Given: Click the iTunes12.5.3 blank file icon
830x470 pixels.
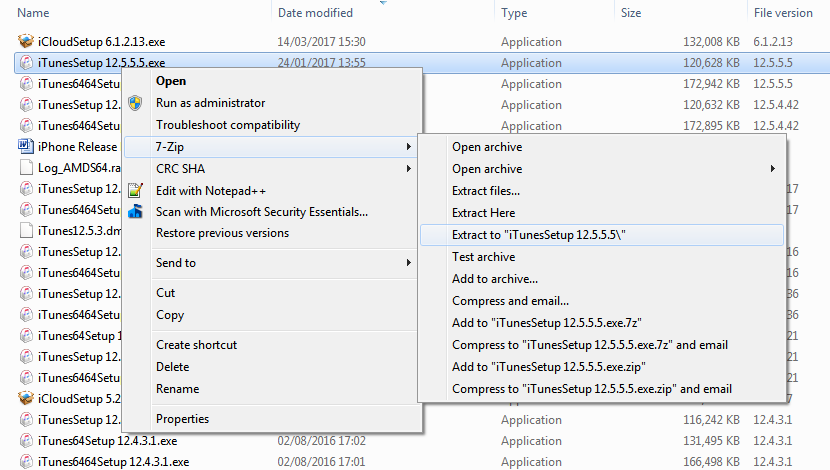Looking at the screenshot, I should pyautogui.click(x=26, y=231).
